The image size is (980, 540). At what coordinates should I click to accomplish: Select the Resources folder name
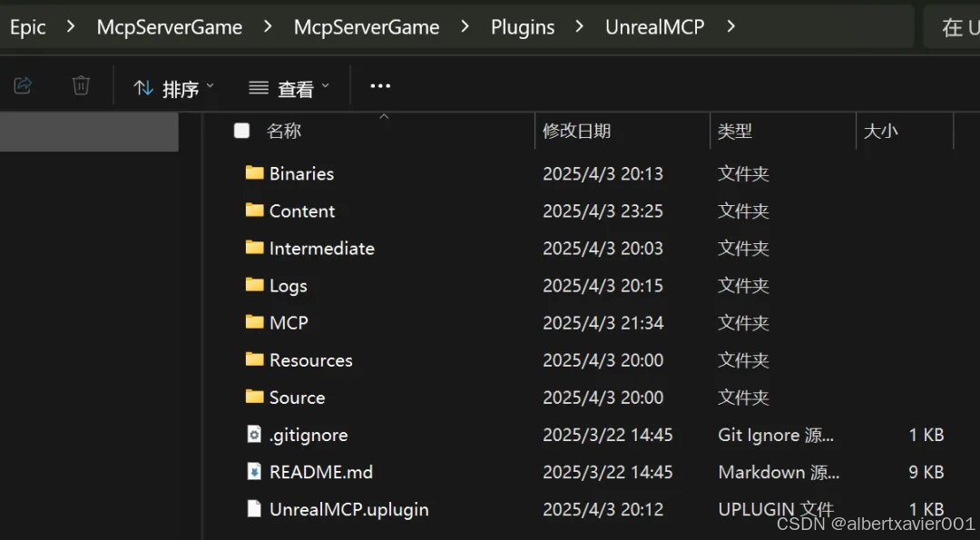pos(310,360)
